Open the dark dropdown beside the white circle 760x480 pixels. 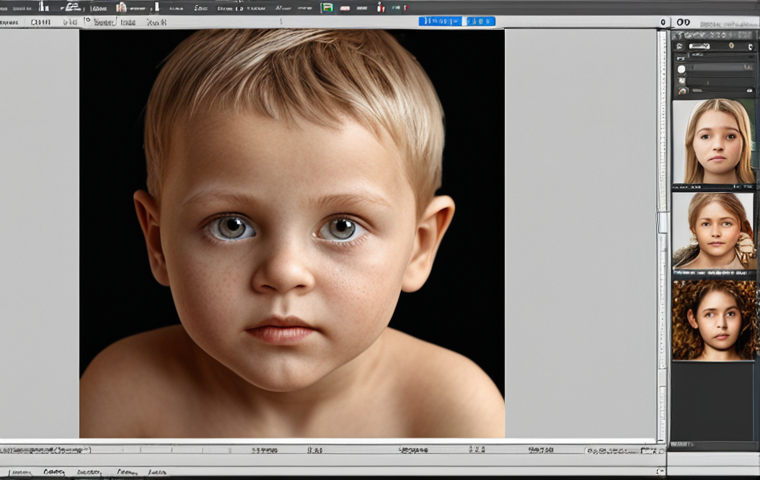pos(720,69)
